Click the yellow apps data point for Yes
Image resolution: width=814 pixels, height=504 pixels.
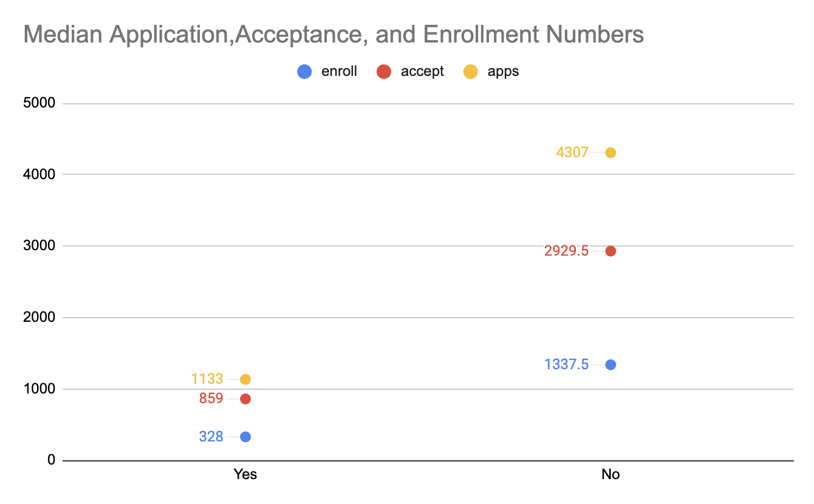pos(245,380)
